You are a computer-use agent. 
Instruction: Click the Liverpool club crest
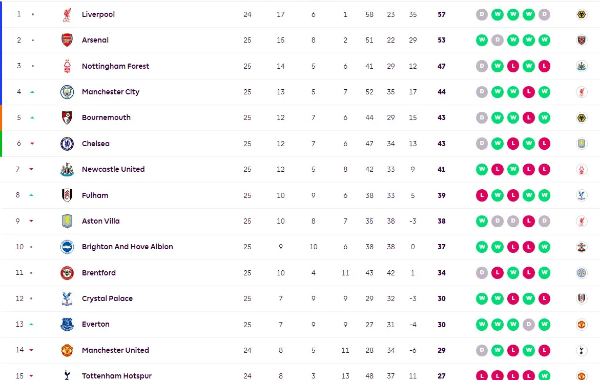point(67,15)
